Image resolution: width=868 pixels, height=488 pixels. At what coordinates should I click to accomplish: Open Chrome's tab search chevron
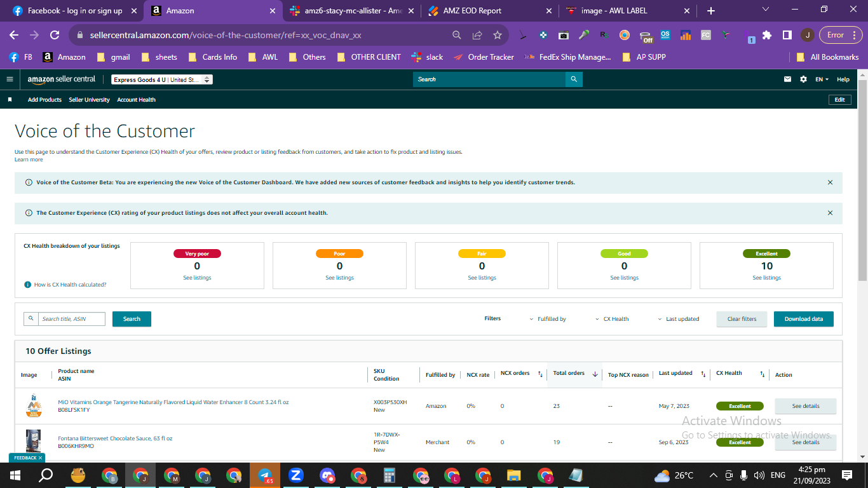tap(765, 10)
